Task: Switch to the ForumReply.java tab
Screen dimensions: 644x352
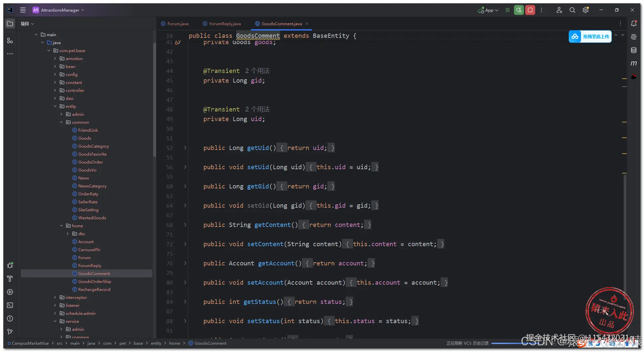Action: (222, 24)
